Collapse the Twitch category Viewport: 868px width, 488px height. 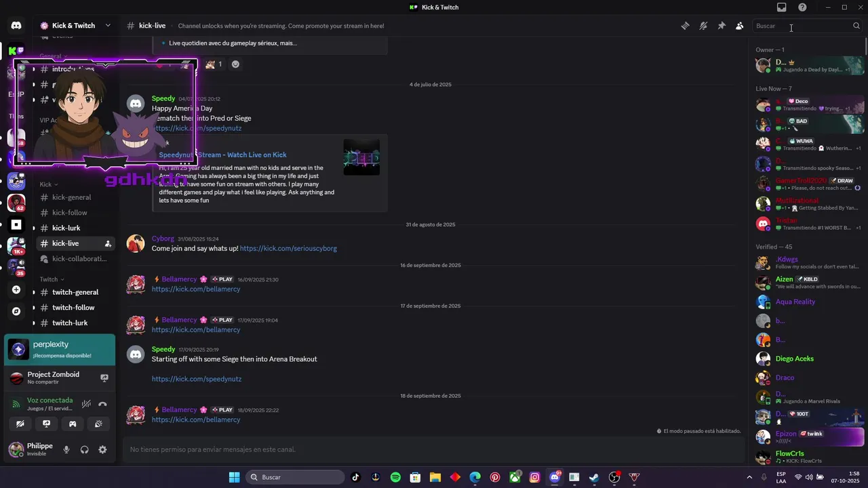click(x=52, y=279)
